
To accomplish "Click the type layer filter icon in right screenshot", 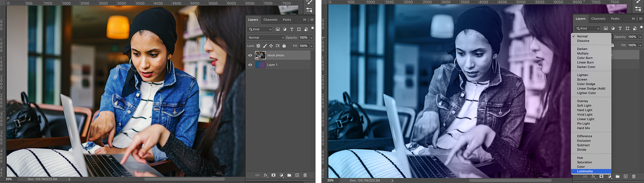I will (620, 28).
